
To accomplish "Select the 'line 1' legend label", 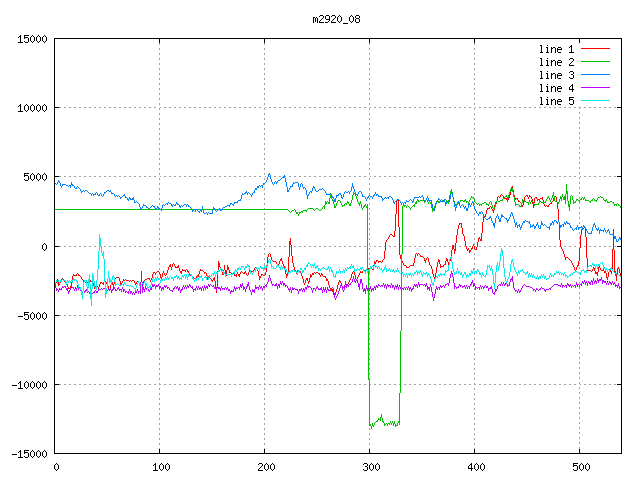I will coord(557,49).
